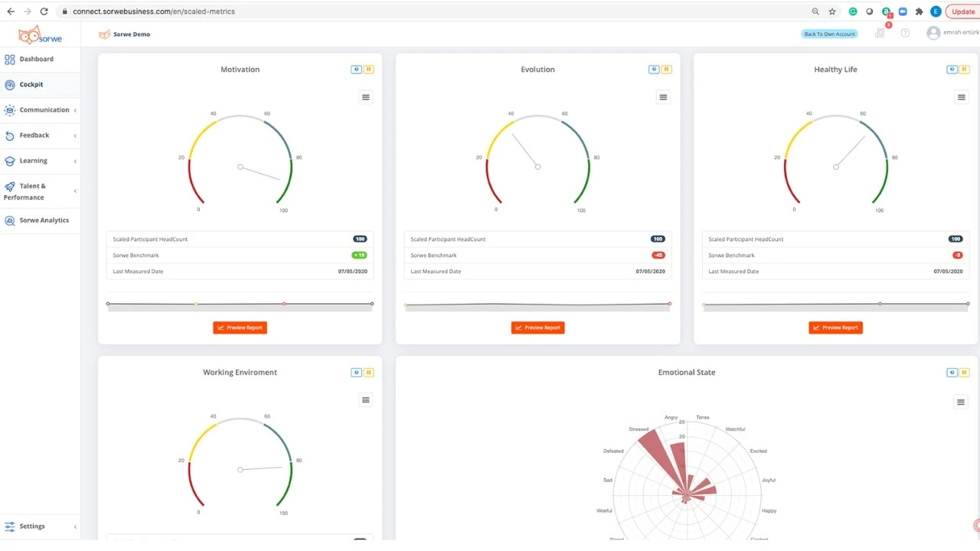Screen dimensions: 980x551
Task: Expand the Talent & Performance chevron
Action: (75, 191)
